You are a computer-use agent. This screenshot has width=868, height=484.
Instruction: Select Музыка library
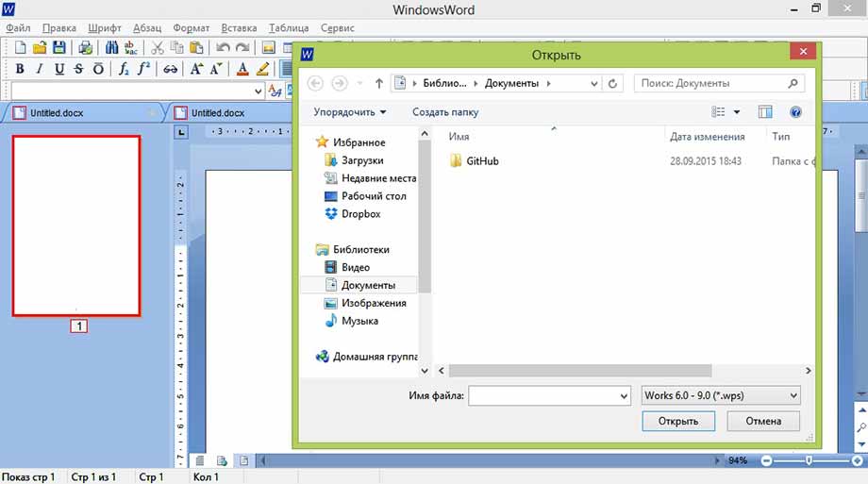352,321
